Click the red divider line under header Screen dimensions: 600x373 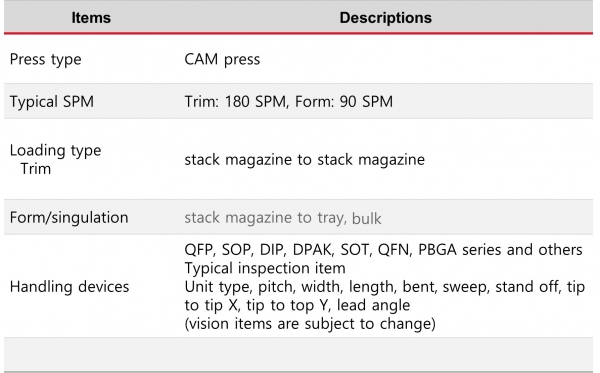(x=298, y=34)
